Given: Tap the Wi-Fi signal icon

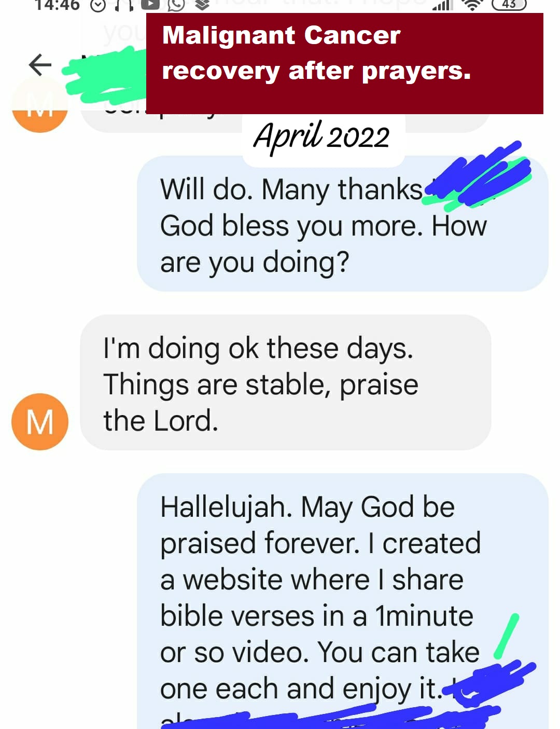Looking at the screenshot, I should pyautogui.click(x=472, y=5).
